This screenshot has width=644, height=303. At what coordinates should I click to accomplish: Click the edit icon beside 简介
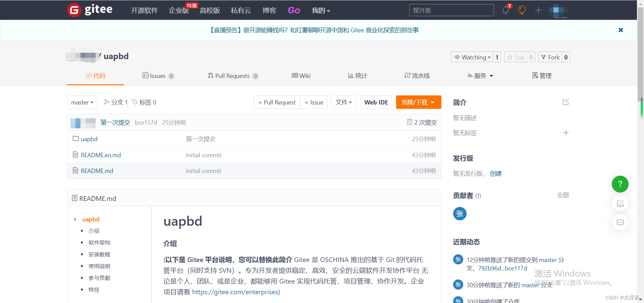(566, 102)
